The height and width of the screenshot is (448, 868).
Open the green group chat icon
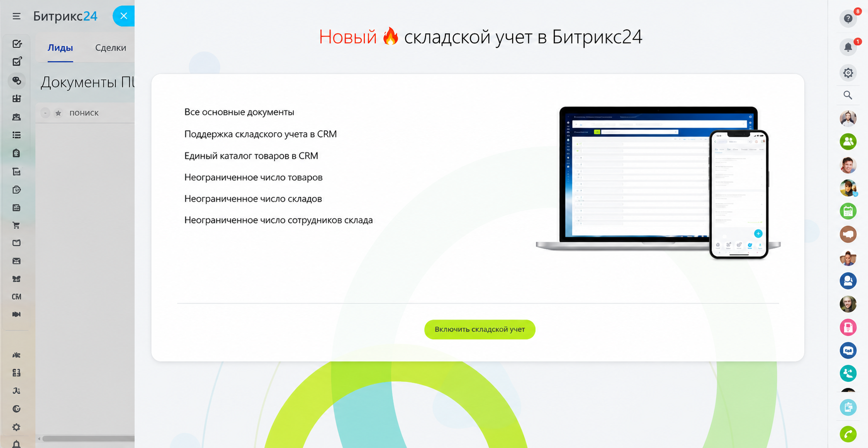pyautogui.click(x=848, y=142)
